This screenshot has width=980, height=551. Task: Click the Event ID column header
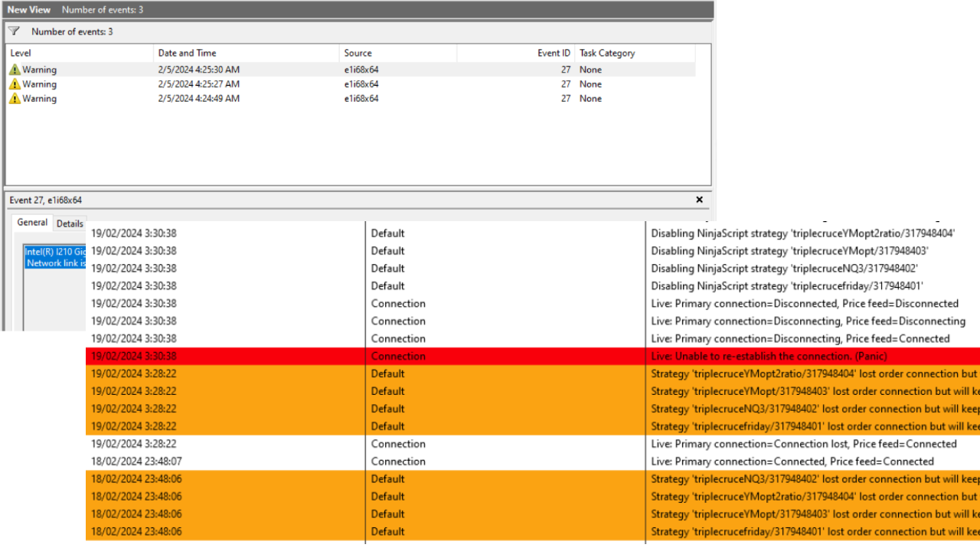pos(554,53)
